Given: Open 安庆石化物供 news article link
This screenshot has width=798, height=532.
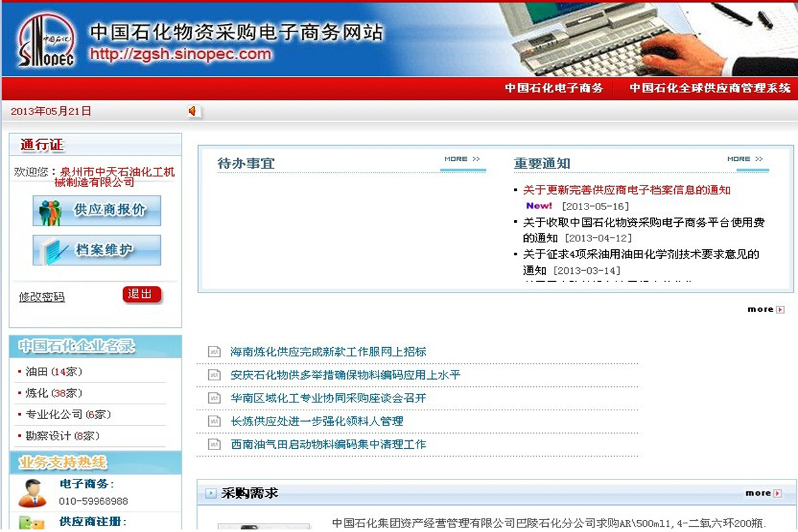Looking at the screenshot, I should click(x=345, y=375).
